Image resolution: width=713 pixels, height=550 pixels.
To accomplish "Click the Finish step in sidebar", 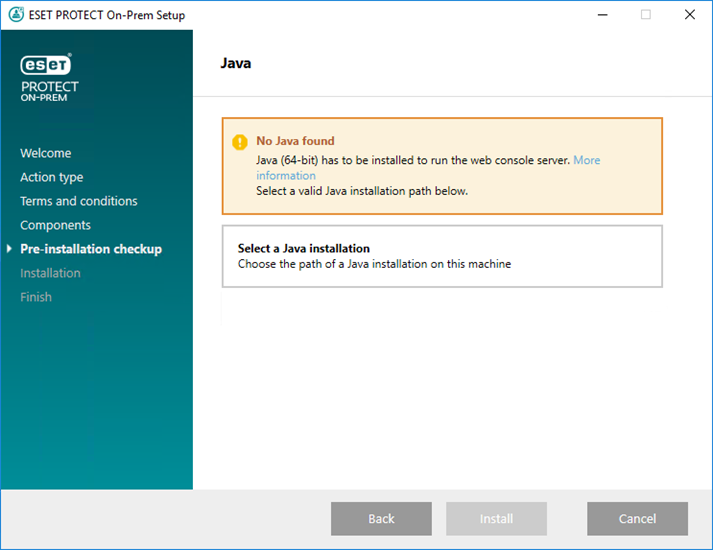I will [x=36, y=297].
